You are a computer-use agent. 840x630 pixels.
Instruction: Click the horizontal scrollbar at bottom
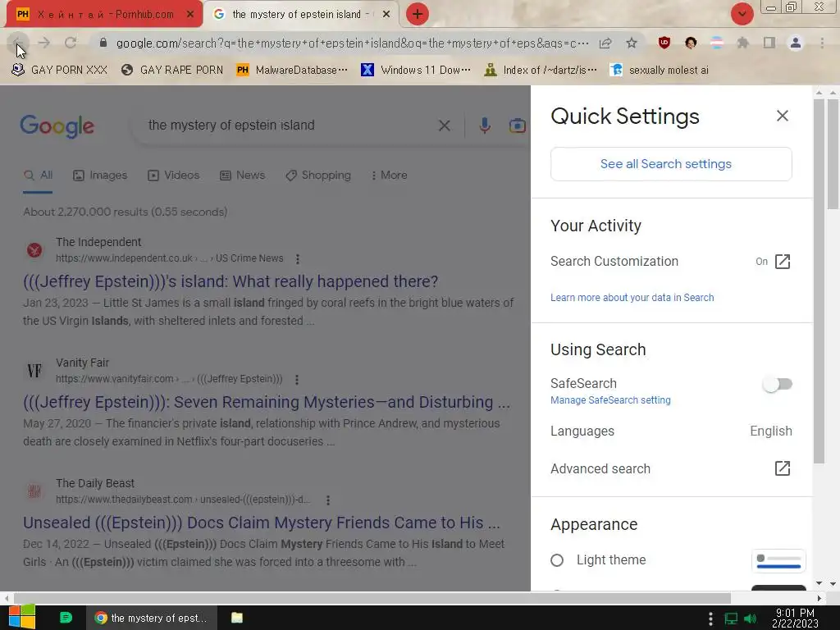click(372, 598)
